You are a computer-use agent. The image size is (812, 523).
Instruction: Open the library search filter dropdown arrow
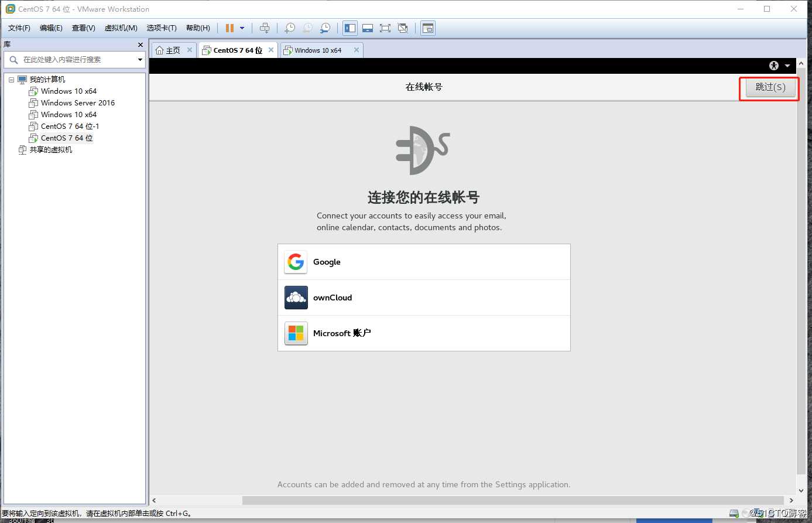tap(140, 60)
